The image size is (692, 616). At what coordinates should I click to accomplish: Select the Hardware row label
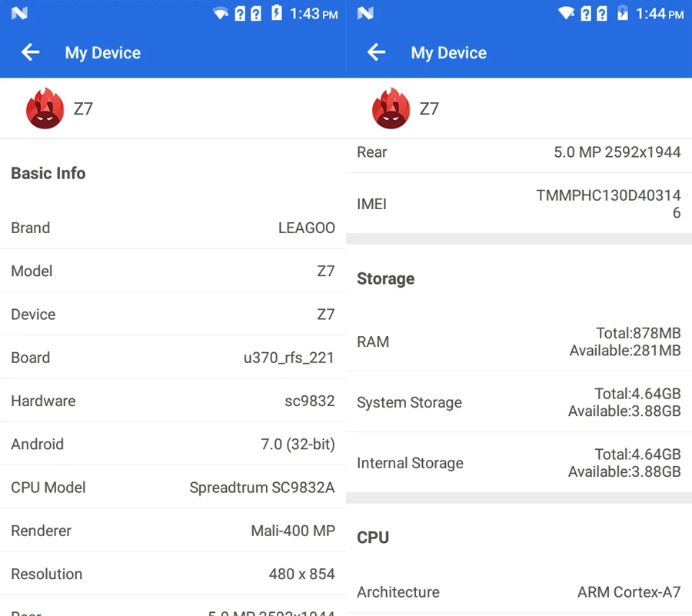point(43,401)
